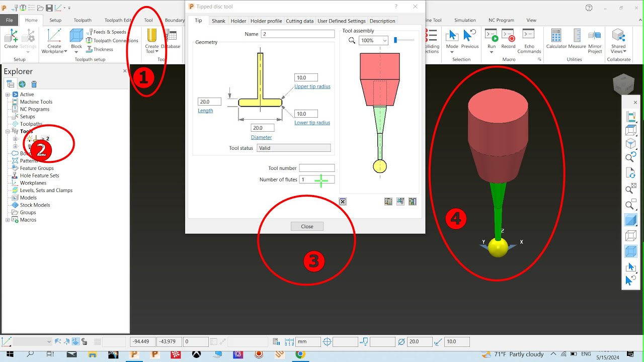Switch to Holder tab in tool dialog

238,21
